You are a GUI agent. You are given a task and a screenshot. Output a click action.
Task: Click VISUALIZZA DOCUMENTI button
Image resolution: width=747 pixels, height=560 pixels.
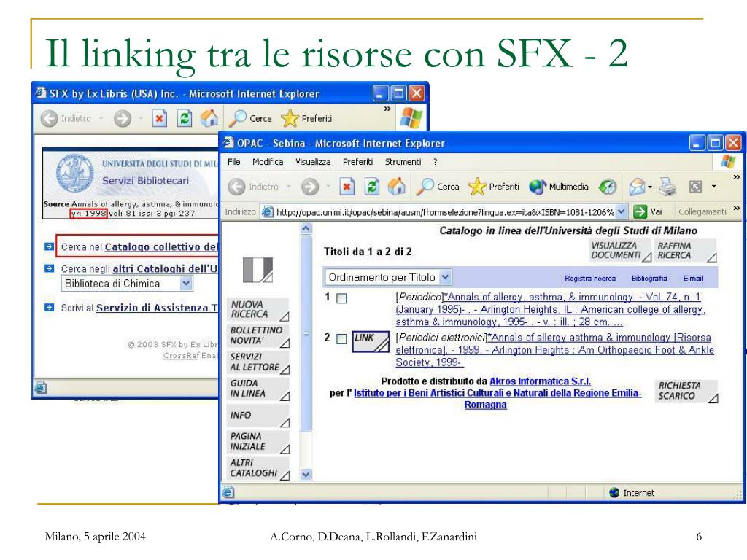coord(621,251)
